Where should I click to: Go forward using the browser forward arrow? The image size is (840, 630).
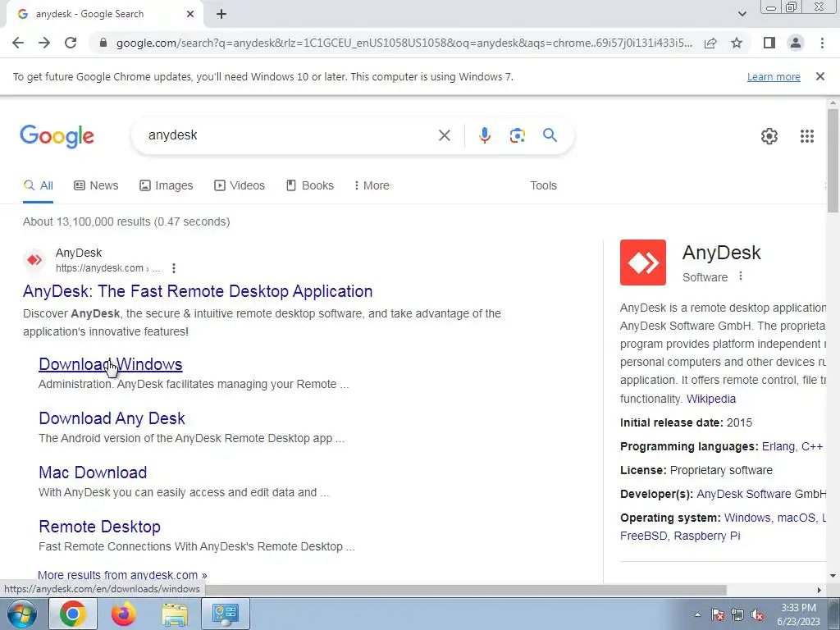pos(44,43)
